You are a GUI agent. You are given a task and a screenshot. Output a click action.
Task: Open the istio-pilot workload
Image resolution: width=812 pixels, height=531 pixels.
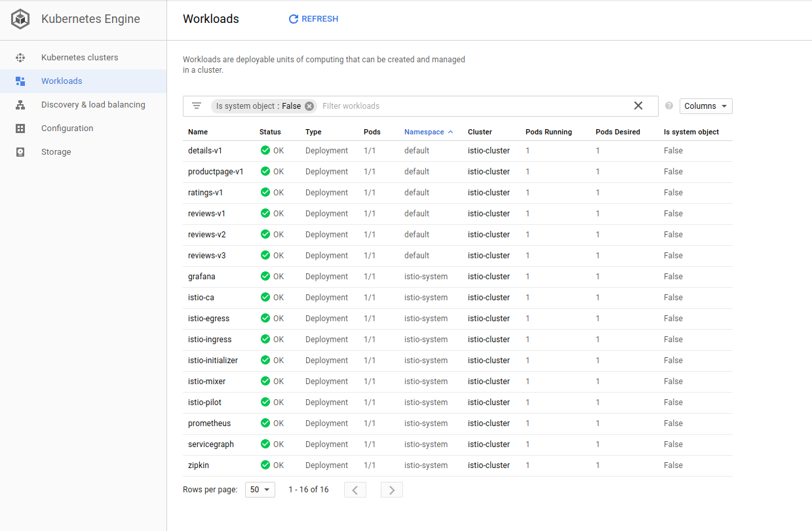205,403
